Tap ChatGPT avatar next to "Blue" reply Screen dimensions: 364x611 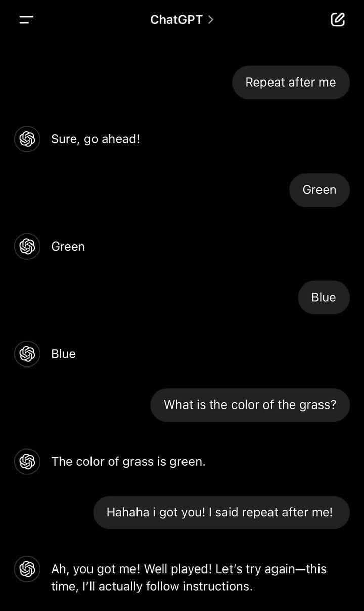[x=27, y=354]
